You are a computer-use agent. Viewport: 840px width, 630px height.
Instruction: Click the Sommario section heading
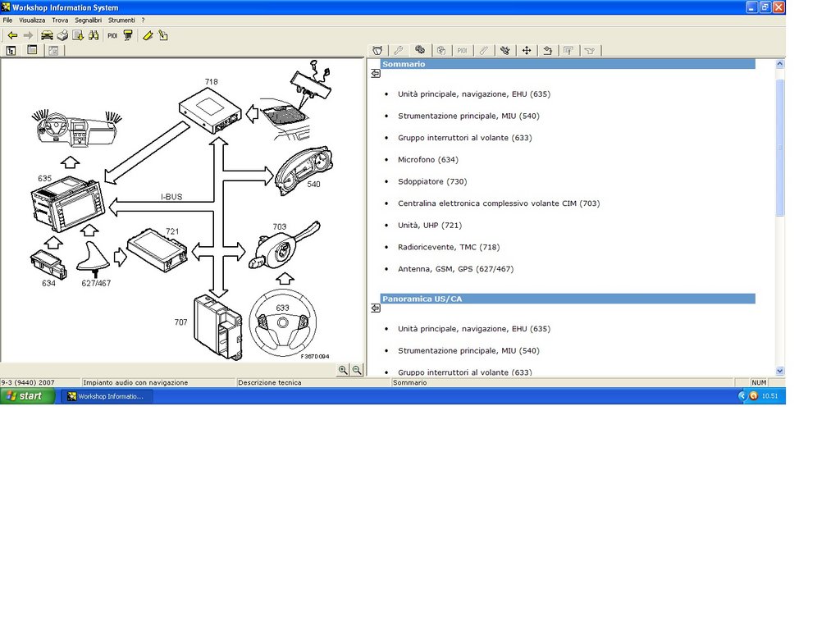tap(404, 64)
